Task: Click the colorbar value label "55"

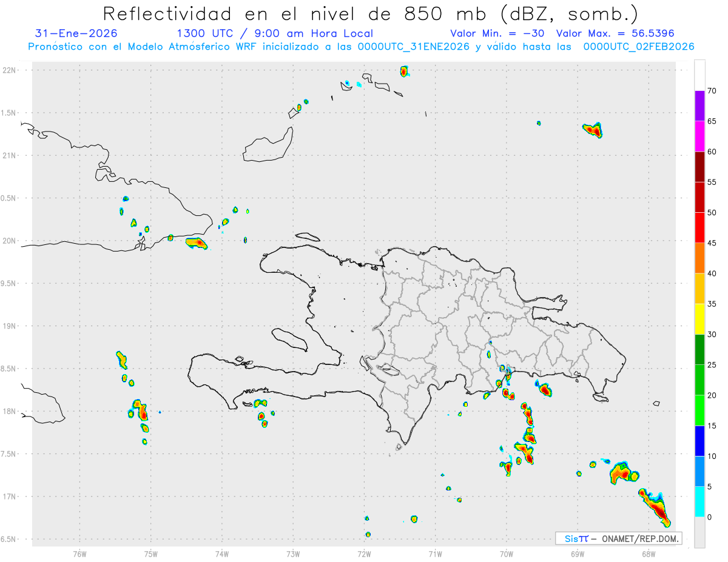Action: click(x=712, y=182)
